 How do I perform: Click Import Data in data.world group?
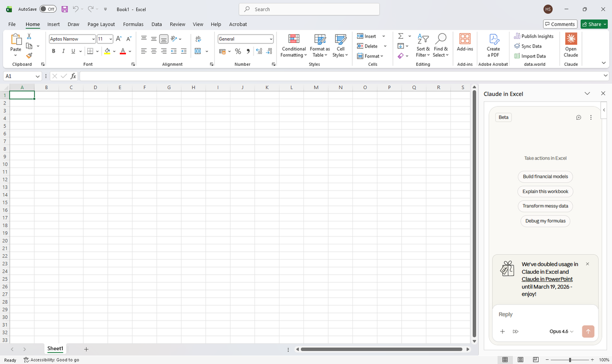(530, 56)
